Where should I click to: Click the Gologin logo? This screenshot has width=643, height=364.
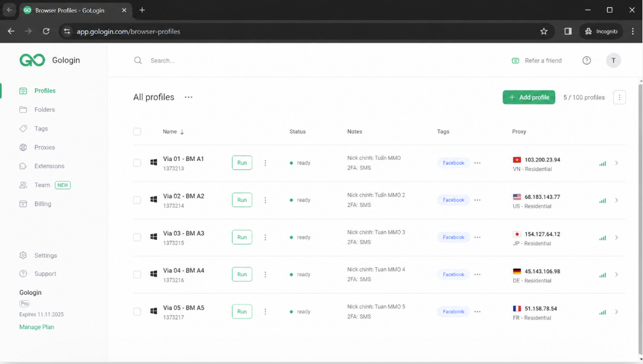pos(32,60)
